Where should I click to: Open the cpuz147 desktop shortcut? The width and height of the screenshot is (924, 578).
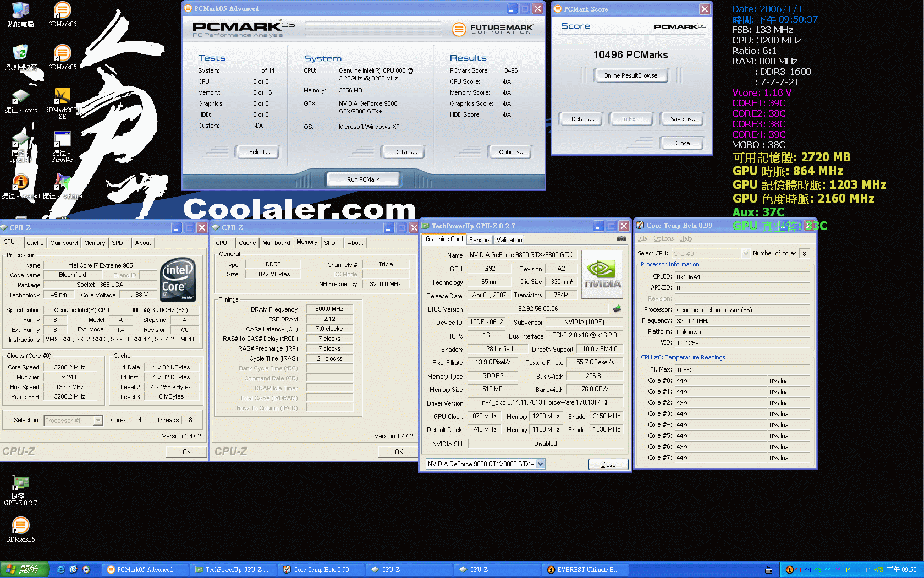coord(20,147)
